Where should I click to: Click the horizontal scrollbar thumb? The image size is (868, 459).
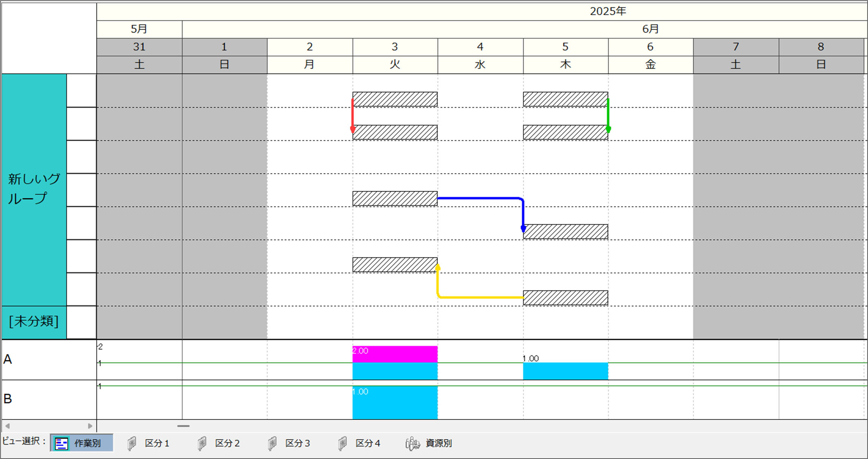(x=183, y=426)
